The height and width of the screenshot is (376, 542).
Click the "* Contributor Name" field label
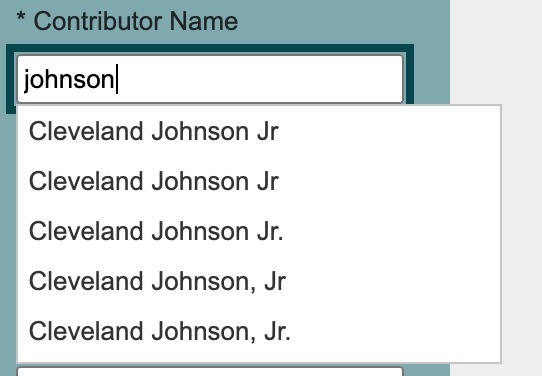pyautogui.click(x=127, y=21)
